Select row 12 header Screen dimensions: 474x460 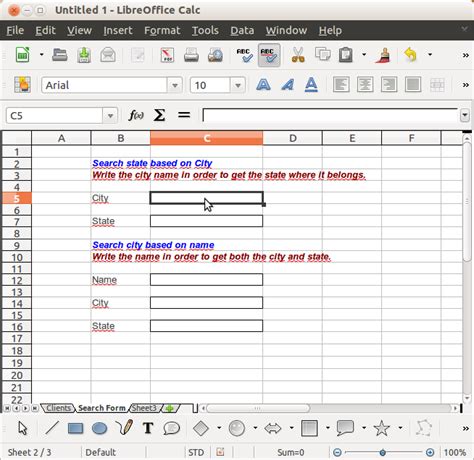pyautogui.click(x=17, y=280)
